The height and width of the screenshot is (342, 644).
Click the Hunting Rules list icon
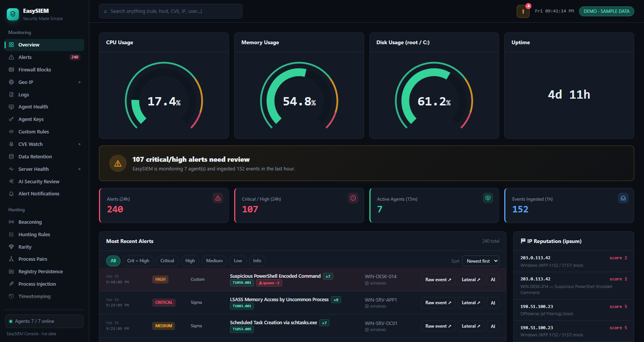click(11, 234)
